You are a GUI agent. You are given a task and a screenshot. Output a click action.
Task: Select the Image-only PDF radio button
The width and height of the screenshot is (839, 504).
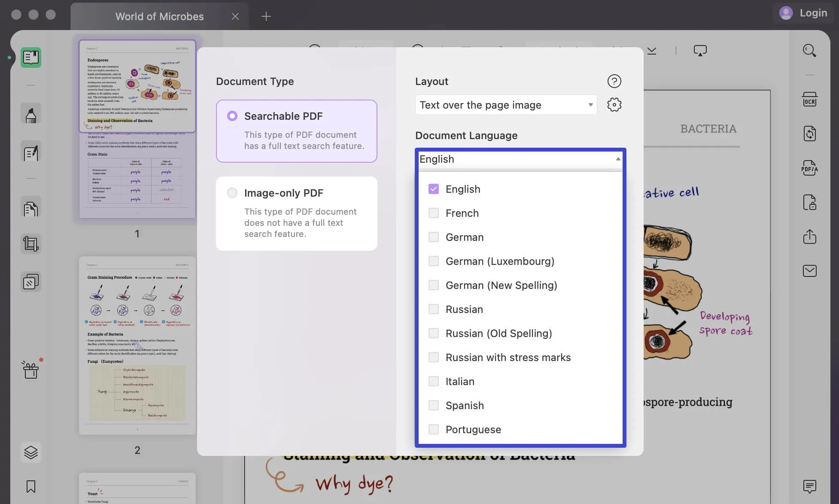(x=233, y=193)
